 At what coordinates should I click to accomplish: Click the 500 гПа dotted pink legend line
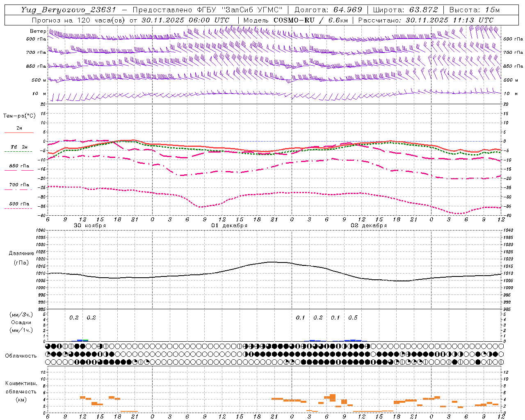(18, 209)
